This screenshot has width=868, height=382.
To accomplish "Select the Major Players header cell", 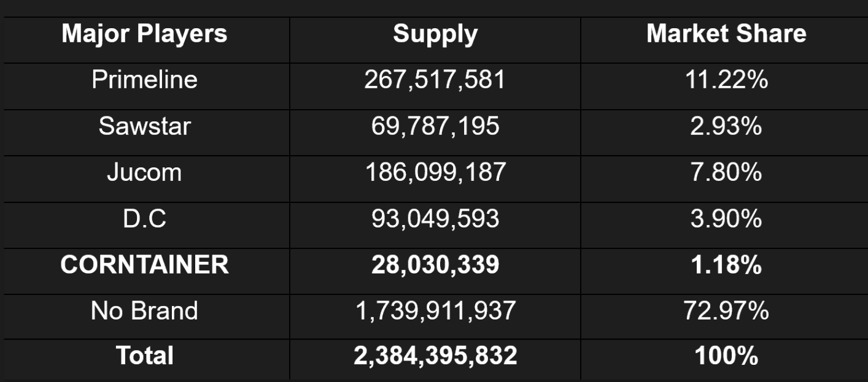I will (x=144, y=34).
